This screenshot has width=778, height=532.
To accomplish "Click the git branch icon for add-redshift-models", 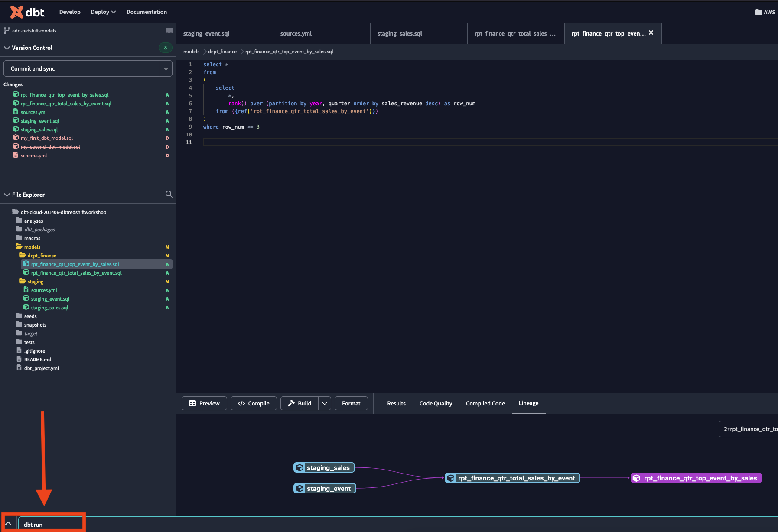I will click(7, 31).
